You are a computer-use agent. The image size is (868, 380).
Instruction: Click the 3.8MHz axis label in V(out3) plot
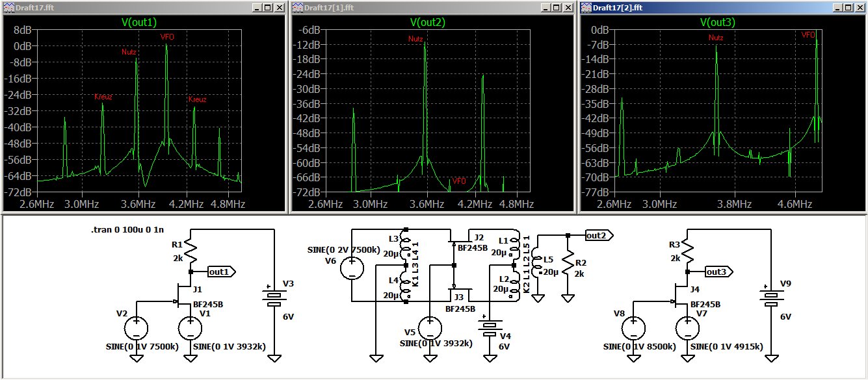(734, 204)
